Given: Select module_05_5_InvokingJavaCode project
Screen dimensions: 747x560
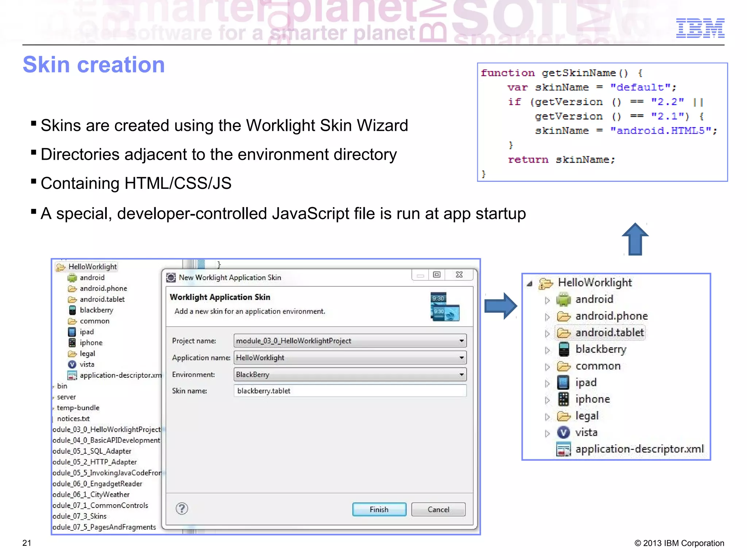Looking at the screenshot, I should click(107, 473).
